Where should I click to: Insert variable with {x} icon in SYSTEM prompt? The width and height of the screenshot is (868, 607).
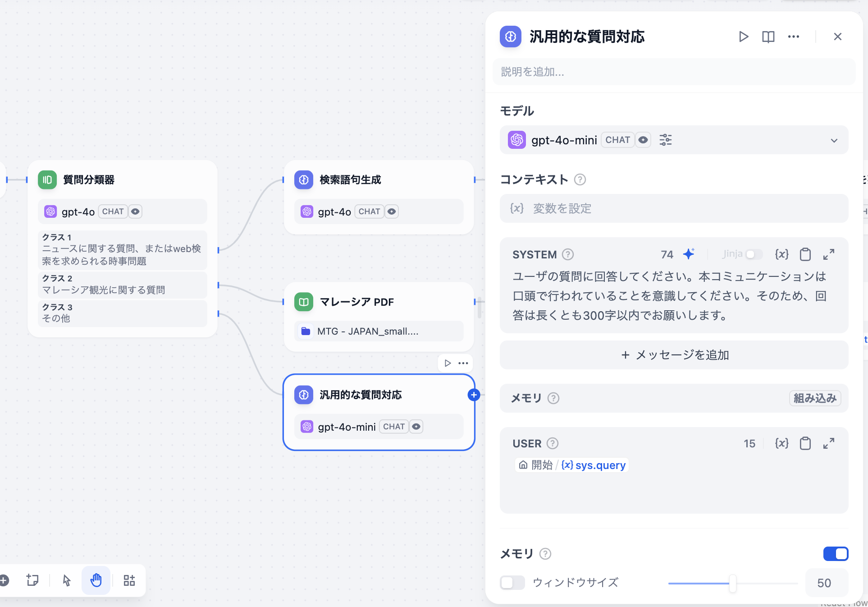782,254
